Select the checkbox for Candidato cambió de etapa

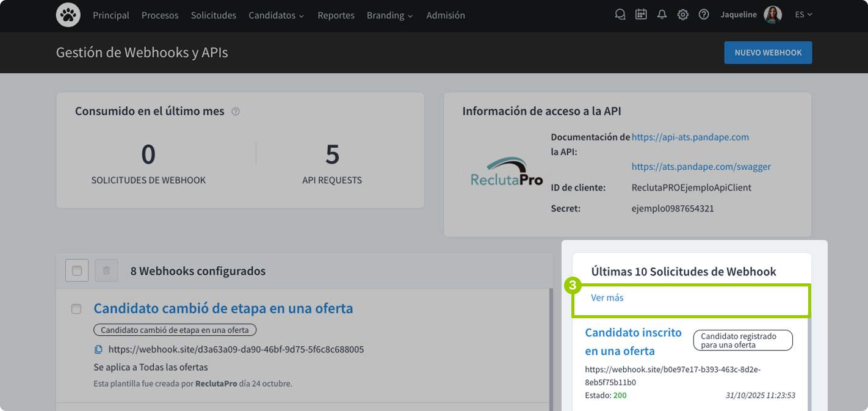pyautogui.click(x=76, y=309)
